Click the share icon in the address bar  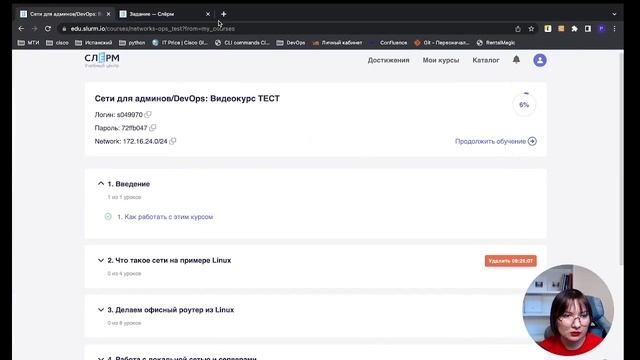(x=518, y=29)
